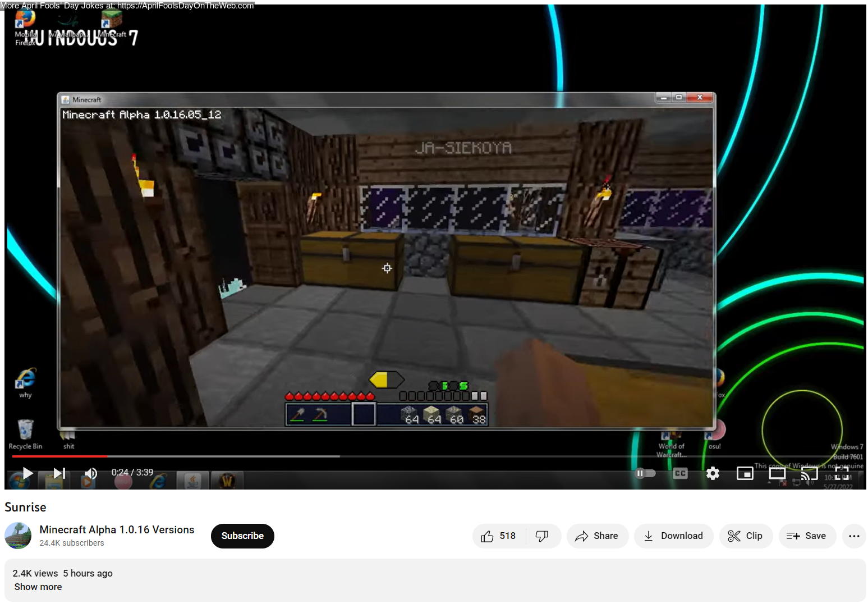Subscribe to the channel
The image size is (868, 608).
tap(242, 536)
